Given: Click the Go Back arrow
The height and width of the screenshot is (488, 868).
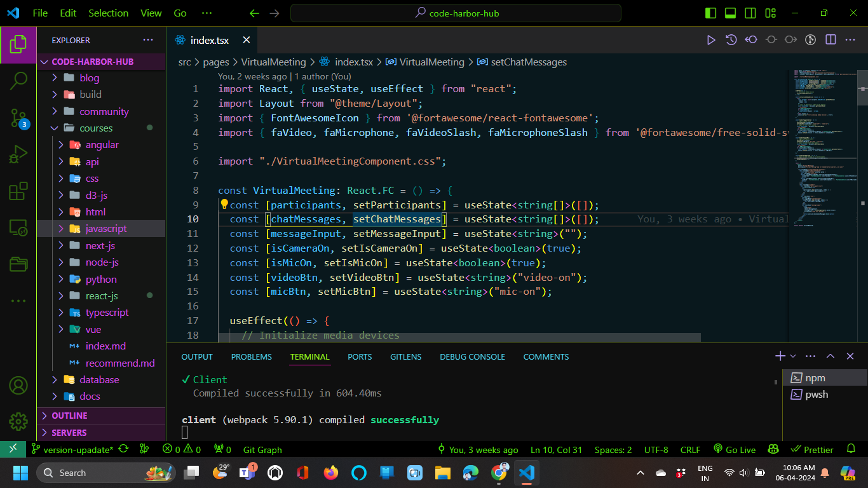Looking at the screenshot, I should (254, 13).
